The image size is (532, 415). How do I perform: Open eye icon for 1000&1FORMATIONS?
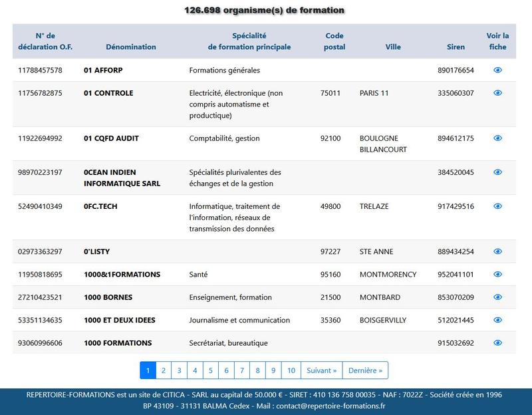click(497, 274)
